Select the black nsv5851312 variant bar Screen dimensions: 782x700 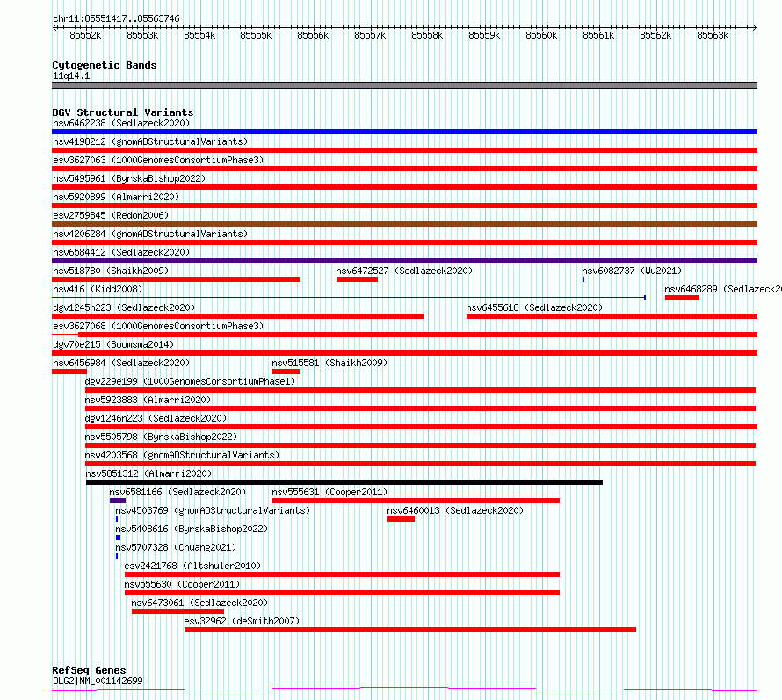(x=344, y=482)
